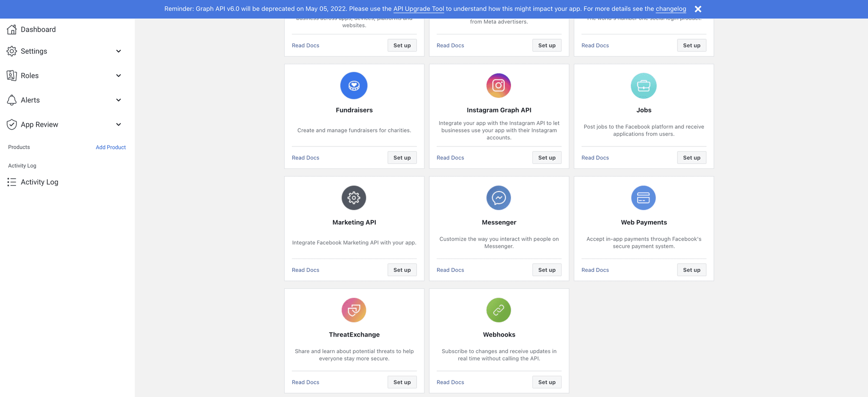
Task: Click the 'Activity Log' section header label
Action: coord(22,165)
